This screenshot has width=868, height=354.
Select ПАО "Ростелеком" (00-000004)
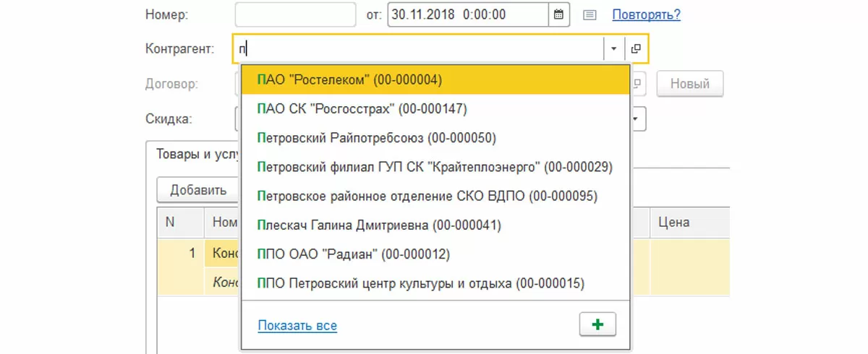coord(435,79)
